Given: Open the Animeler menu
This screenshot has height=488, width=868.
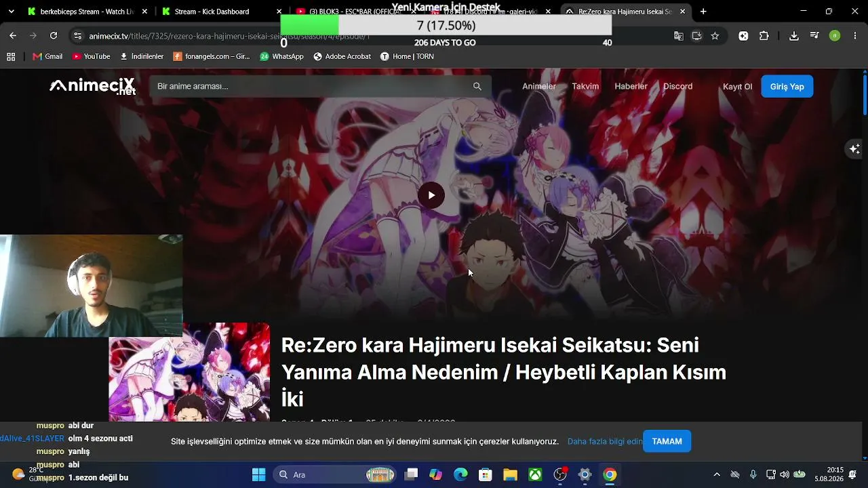Looking at the screenshot, I should (x=539, y=86).
